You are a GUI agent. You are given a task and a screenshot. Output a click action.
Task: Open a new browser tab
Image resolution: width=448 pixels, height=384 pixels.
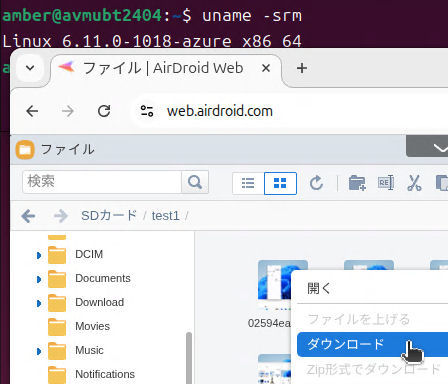302,68
